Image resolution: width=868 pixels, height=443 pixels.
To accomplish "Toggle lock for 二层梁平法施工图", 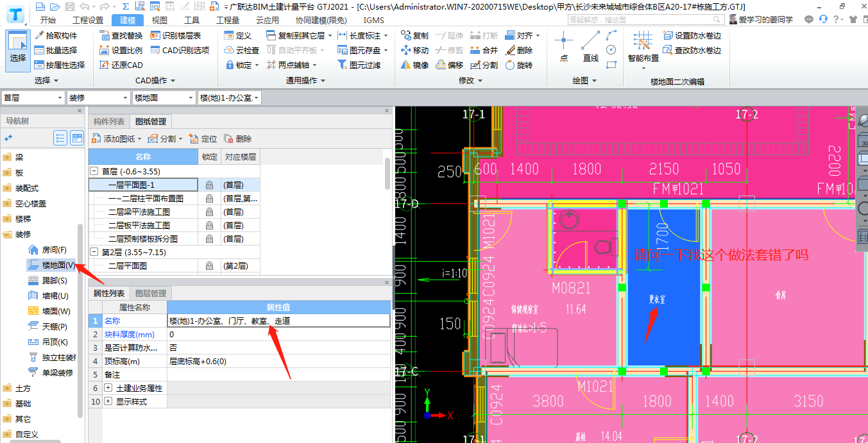I will click(x=209, y=212).
